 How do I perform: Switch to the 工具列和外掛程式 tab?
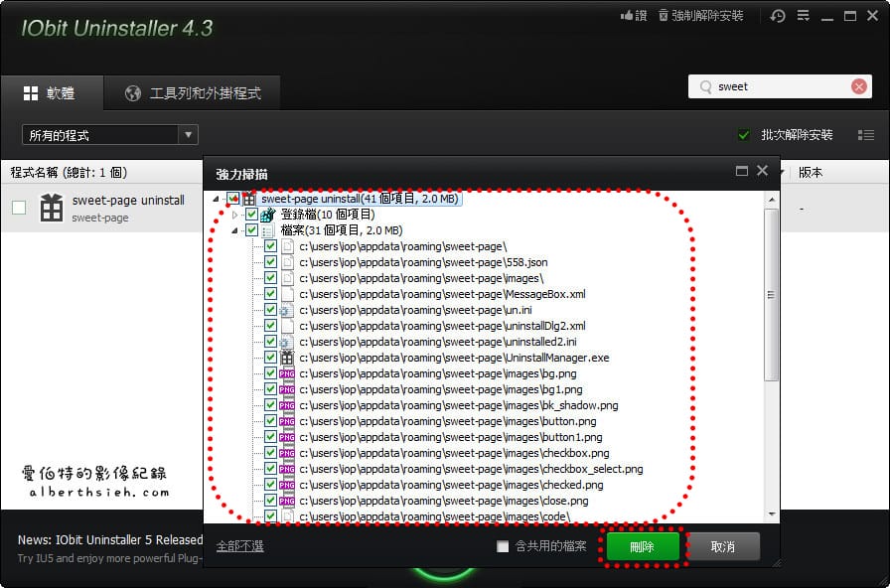point(193,93)
